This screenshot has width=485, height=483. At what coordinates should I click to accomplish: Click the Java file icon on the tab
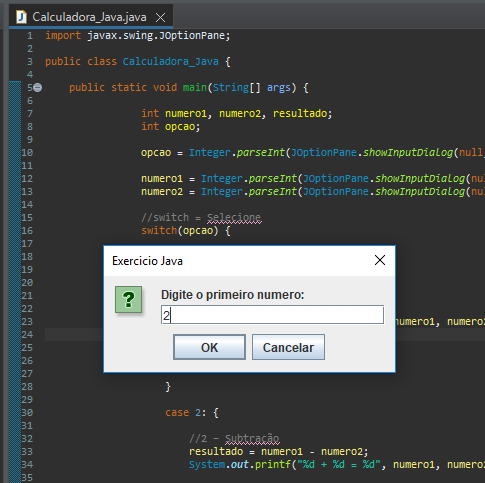[x=22, y=17]
